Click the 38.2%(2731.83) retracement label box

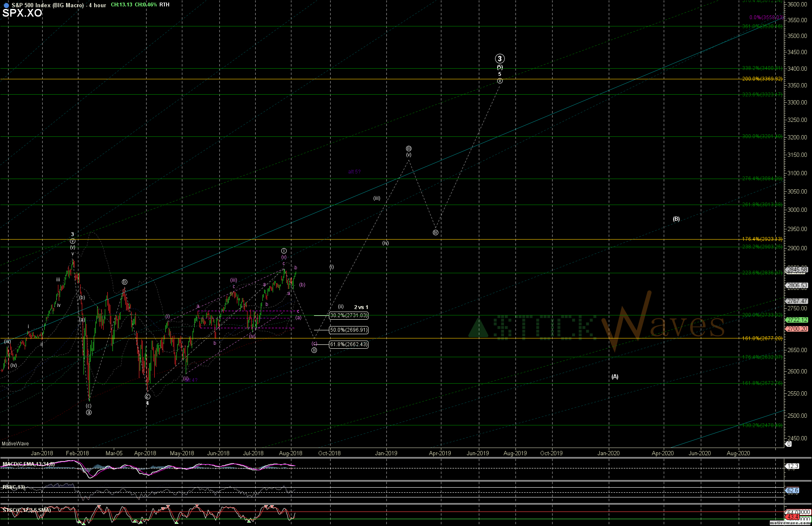[348, 315]
